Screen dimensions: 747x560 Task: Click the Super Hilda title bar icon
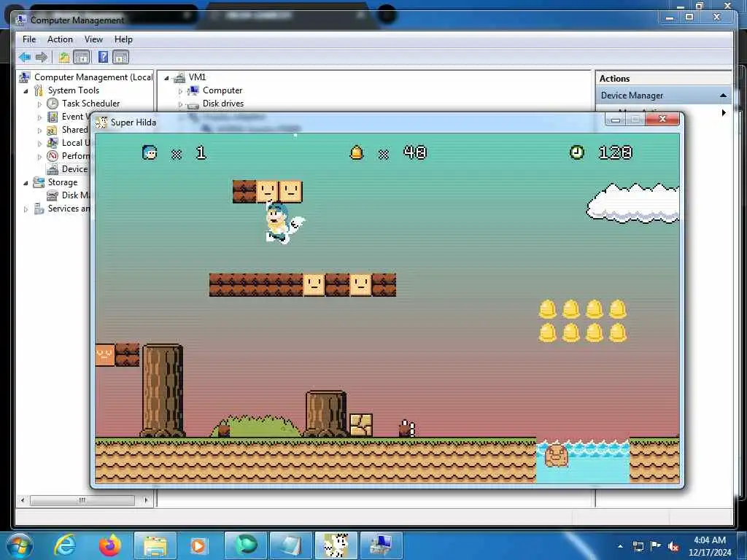(x=101, y=122)
